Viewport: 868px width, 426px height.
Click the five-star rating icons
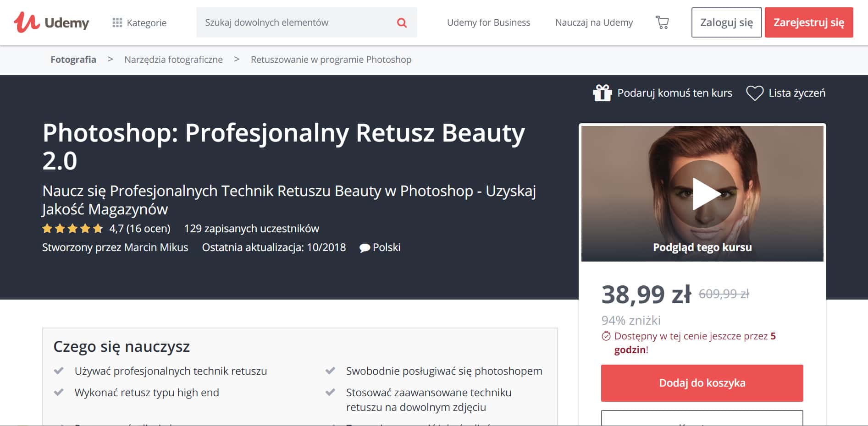[72, 229]
